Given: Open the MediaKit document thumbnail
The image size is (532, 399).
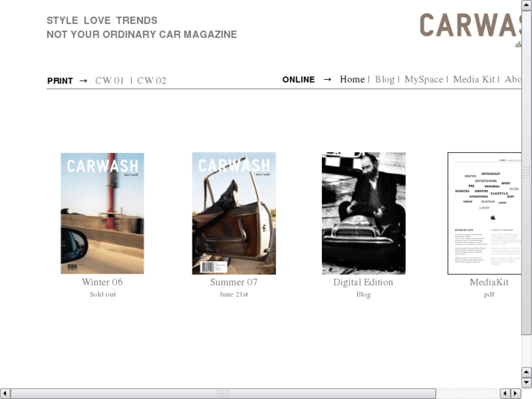Looking at the screenshot, I should click(x=484, y=213).
